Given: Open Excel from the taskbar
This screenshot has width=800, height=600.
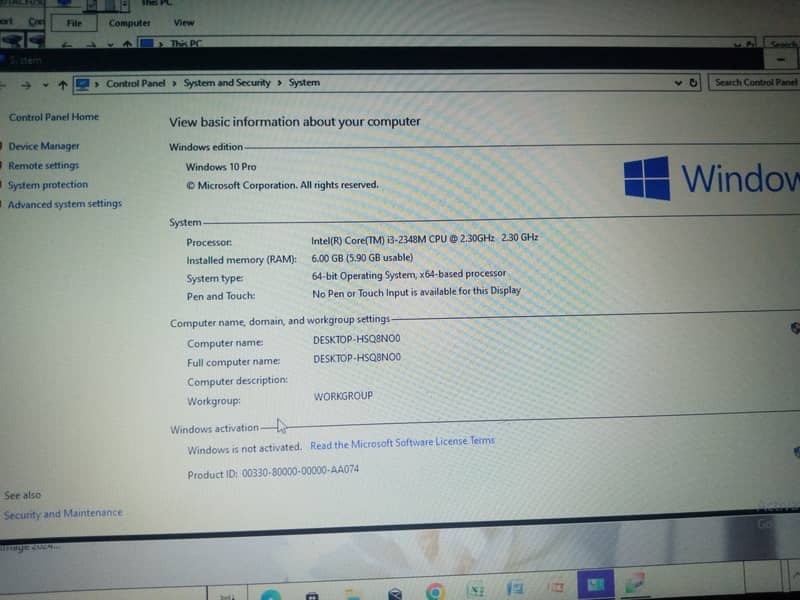Looking at the screenshot, I should 477,590.
